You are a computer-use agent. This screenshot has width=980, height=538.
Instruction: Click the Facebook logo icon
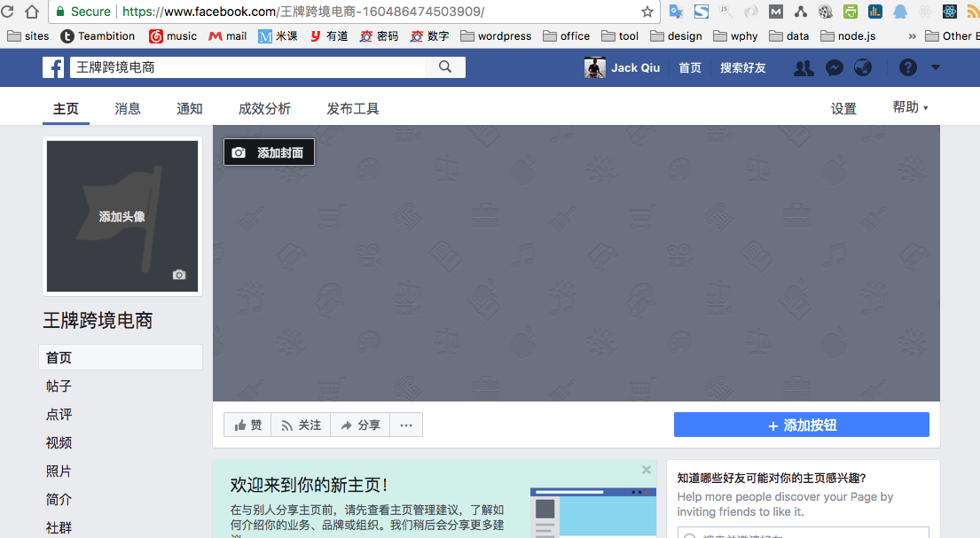tap(53, 67)
